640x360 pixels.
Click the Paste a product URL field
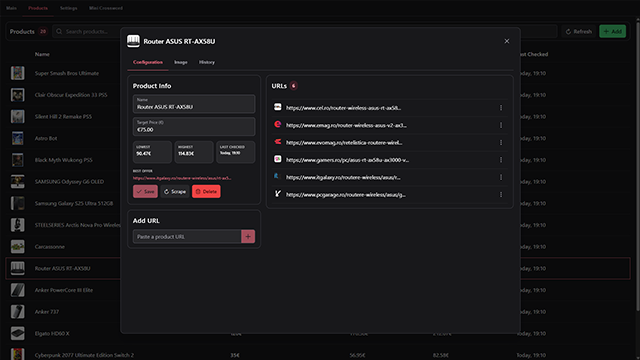(x=187, y=236)
